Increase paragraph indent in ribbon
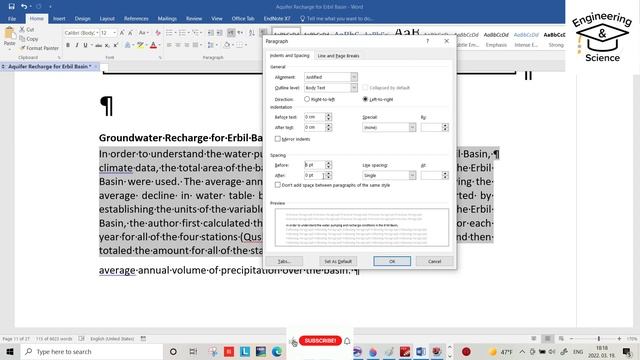 (x=220, y=33)
